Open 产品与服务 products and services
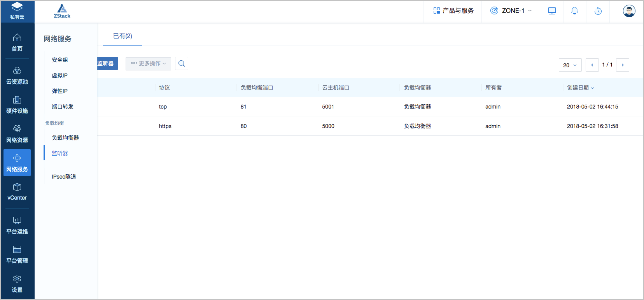Image resolution: width=644 pixels, height=300 pixels. pyautogui.click(x=453, y=11)
